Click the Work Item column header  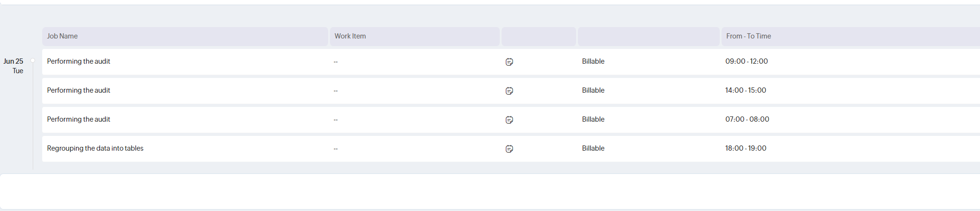(x=350, y=36)
